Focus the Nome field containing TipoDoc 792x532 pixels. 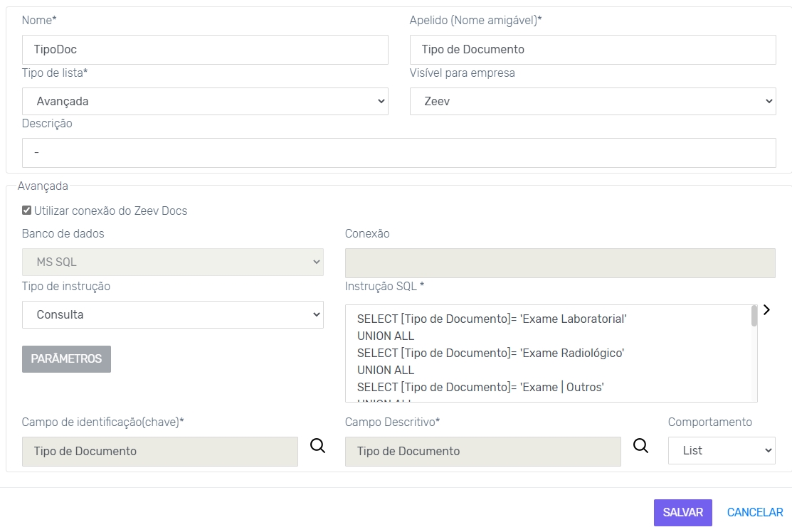tap(205, 50)
